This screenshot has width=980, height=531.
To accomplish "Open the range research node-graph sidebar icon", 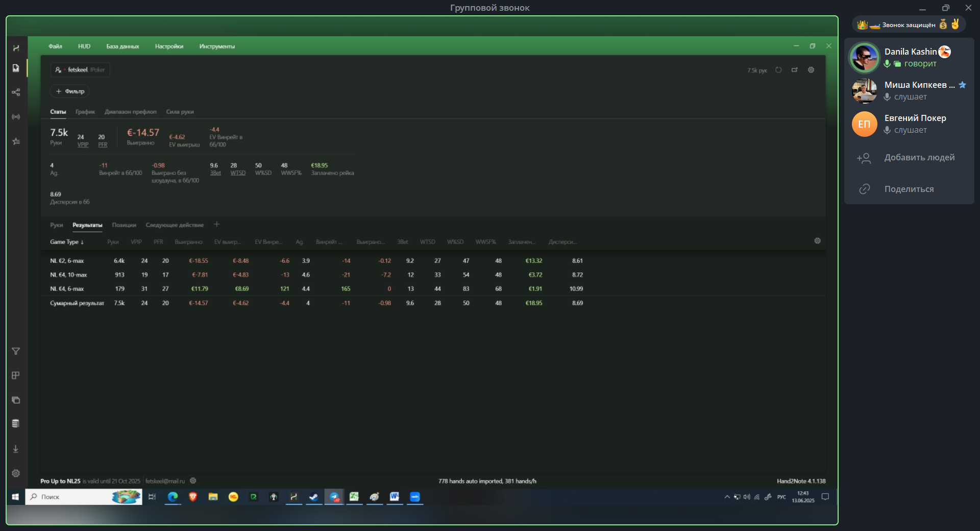I will 16,92.
